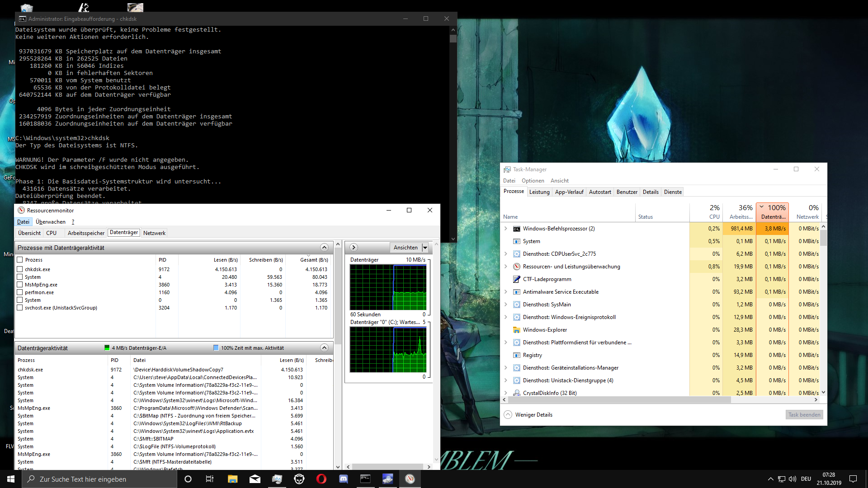Collapse the Datenträgeraktivität section

tap(324, 347)
